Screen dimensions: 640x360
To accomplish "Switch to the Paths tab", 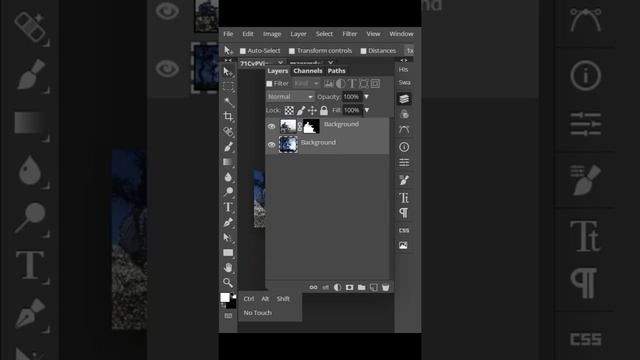I will [336, 71].
